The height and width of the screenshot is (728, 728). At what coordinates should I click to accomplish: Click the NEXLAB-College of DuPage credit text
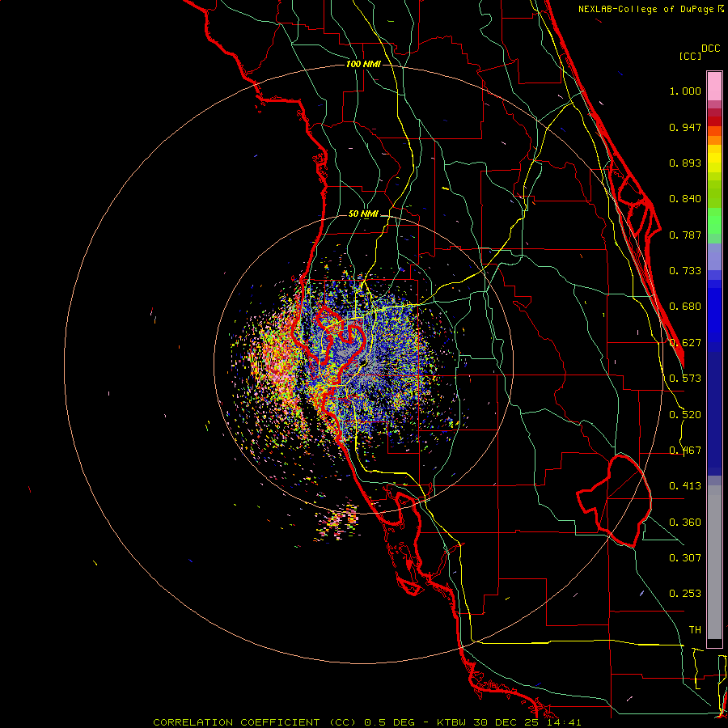(x=646, y=9)
